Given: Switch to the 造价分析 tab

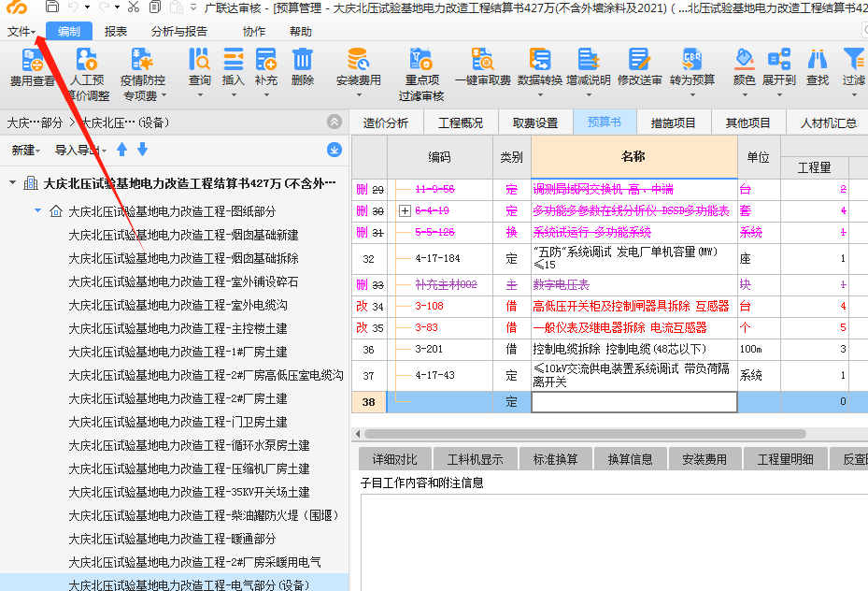Looking at the screenshot, I should [386, 123].
